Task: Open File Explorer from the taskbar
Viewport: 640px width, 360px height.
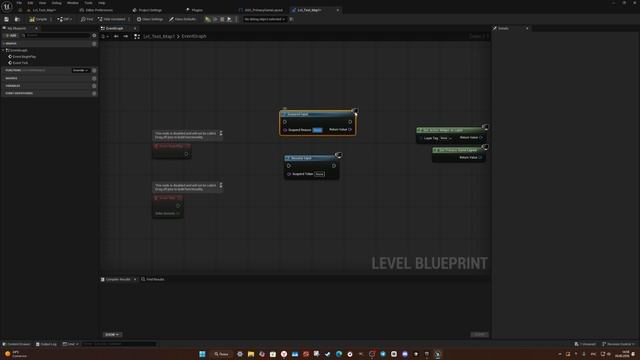Action: [x=251, y=354]
